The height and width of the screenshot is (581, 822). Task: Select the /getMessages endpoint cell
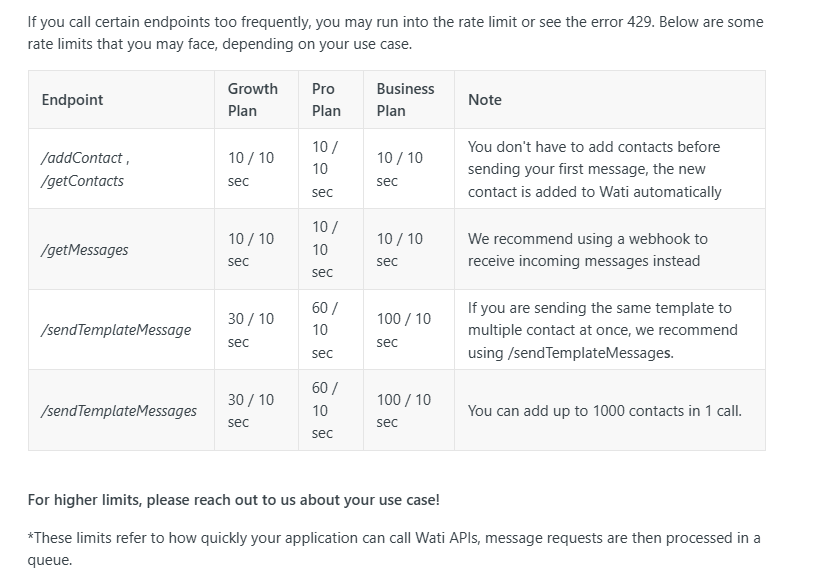click(121, 250)
